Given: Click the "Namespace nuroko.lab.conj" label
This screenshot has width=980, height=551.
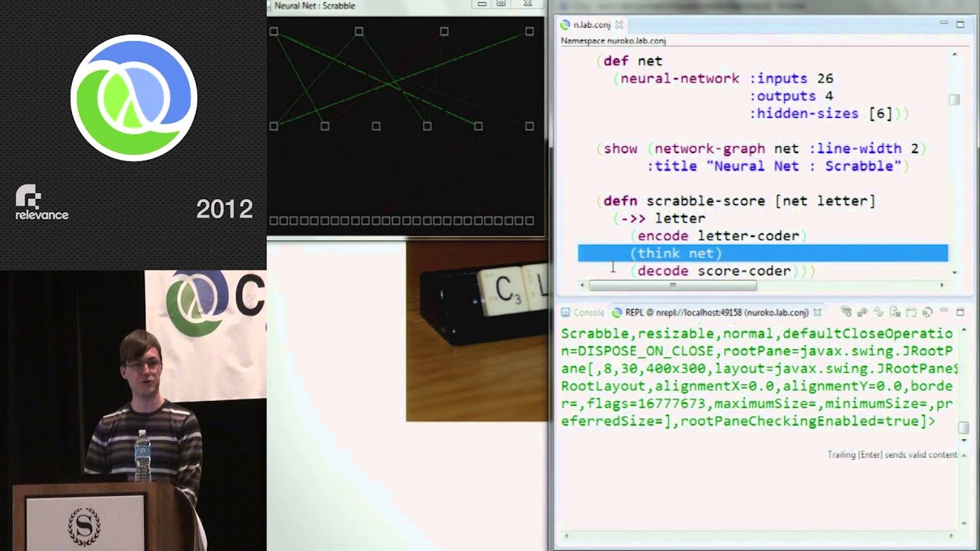Looking at the screenshot, I should 612,41.
